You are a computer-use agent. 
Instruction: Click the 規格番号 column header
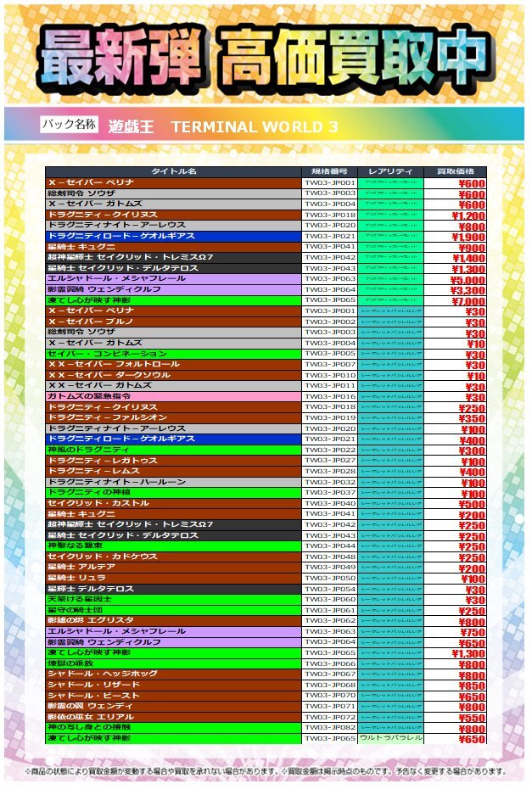click(x=330, y=171)
